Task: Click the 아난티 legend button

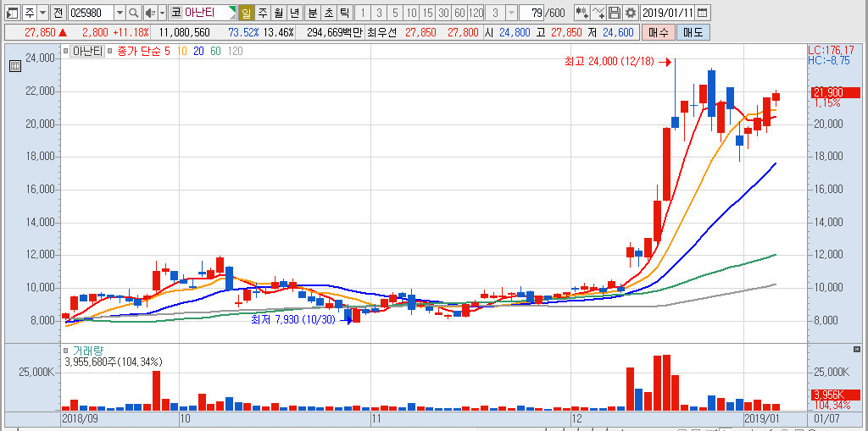Action: point(86,52)
